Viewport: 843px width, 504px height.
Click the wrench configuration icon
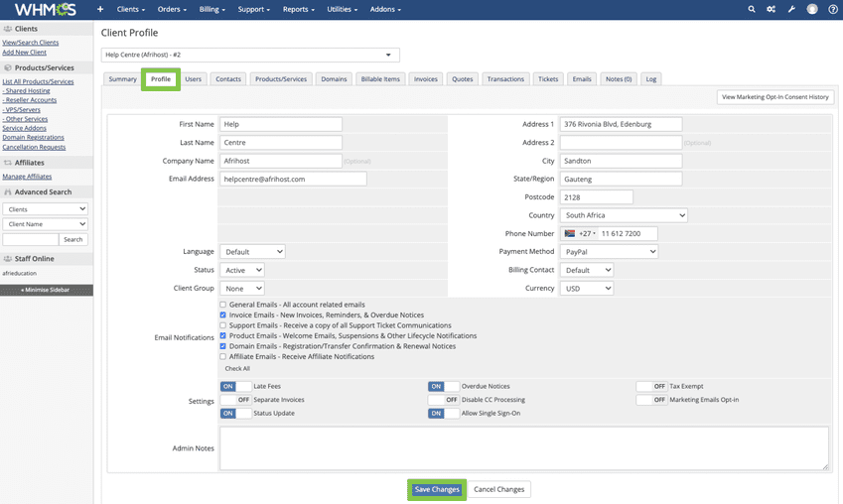tap(791, 9)
